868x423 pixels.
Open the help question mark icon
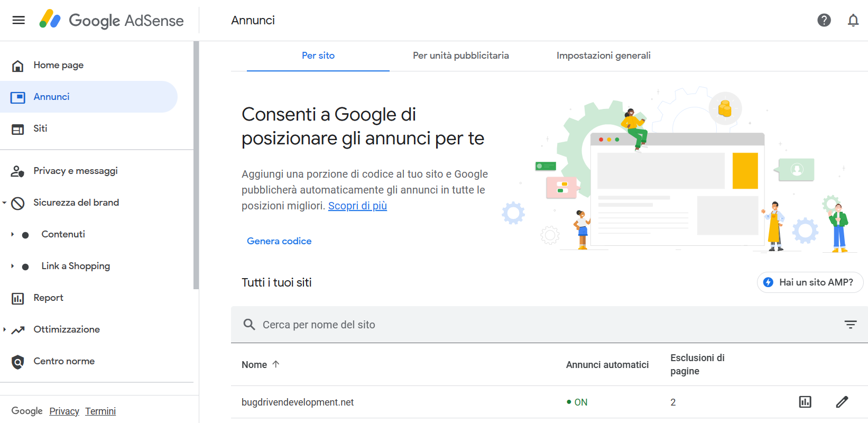824,20
